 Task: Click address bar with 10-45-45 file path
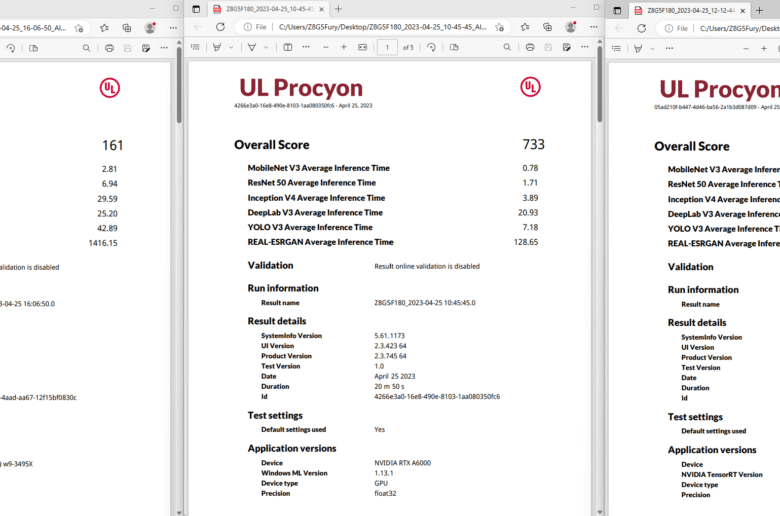(x=383, y=27)
